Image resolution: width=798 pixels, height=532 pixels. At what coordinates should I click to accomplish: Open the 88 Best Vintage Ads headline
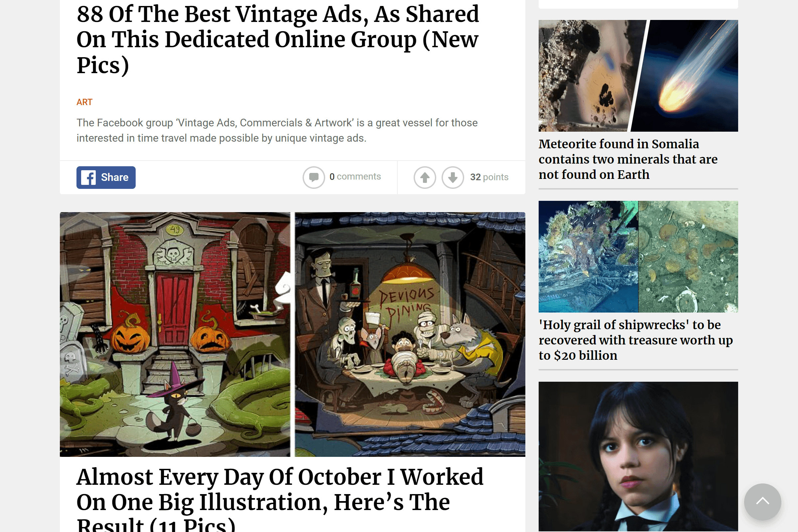click(x=278, y=39)
